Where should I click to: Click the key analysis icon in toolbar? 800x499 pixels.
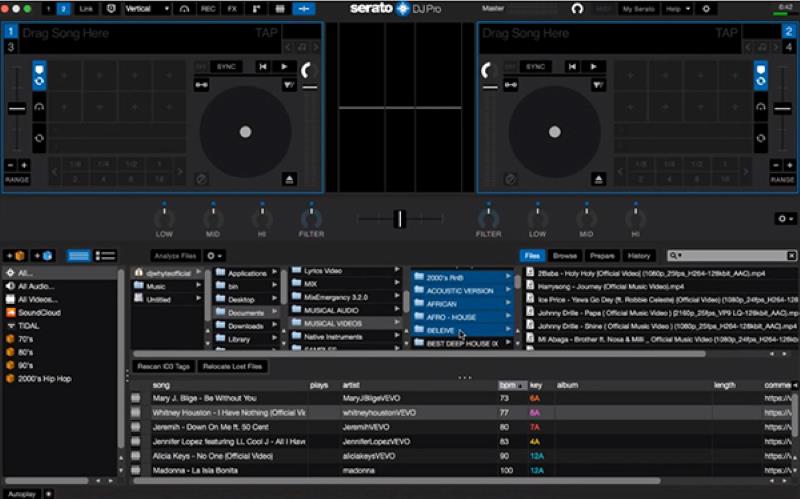click(184, 9)
